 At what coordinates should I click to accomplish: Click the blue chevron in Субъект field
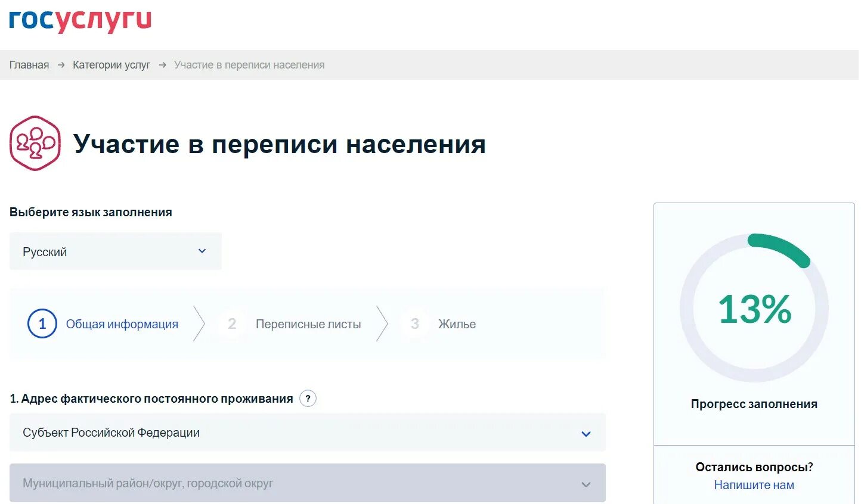tap(586, 434)
